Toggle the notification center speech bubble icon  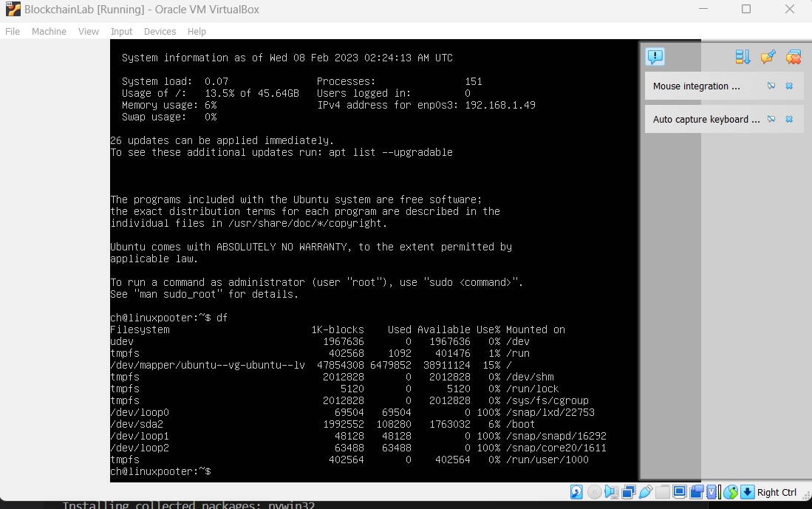[x=655, y=56]
